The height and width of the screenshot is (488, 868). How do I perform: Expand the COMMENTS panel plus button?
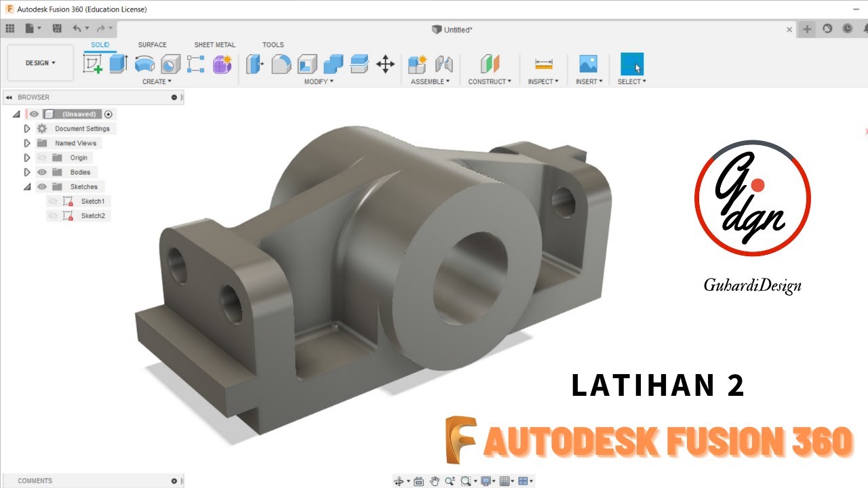pyautogui.click(x=174, y=481)
